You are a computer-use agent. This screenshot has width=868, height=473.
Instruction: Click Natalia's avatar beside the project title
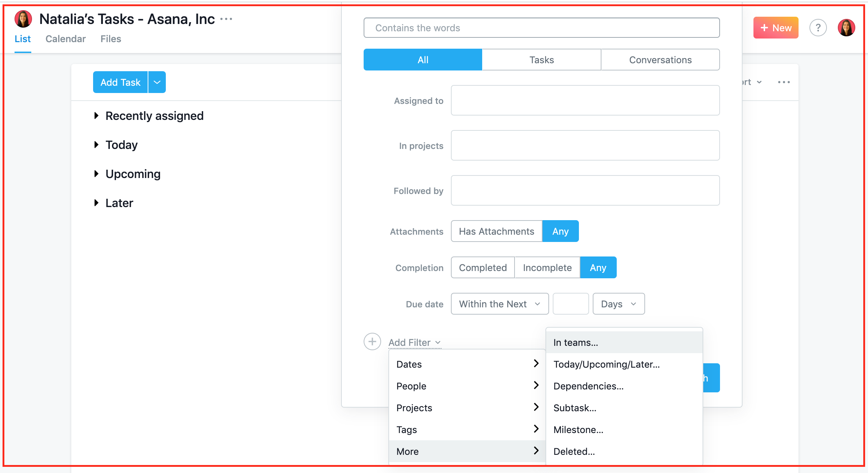[23, 19]
